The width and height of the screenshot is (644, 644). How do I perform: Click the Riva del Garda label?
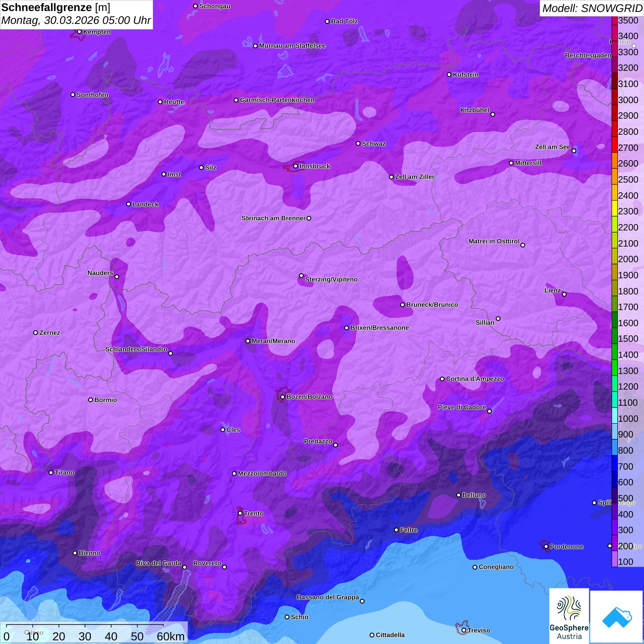coord(158,563)
